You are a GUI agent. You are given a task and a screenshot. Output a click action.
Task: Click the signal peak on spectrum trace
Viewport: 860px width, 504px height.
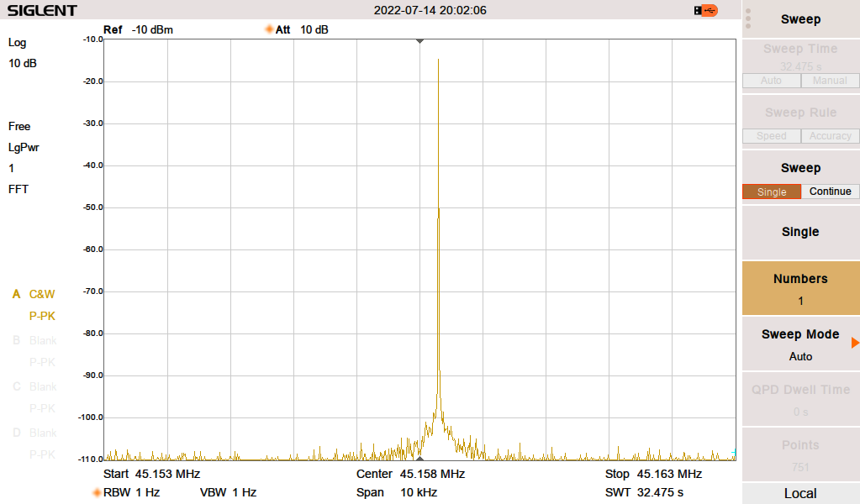tap(438, 60)
